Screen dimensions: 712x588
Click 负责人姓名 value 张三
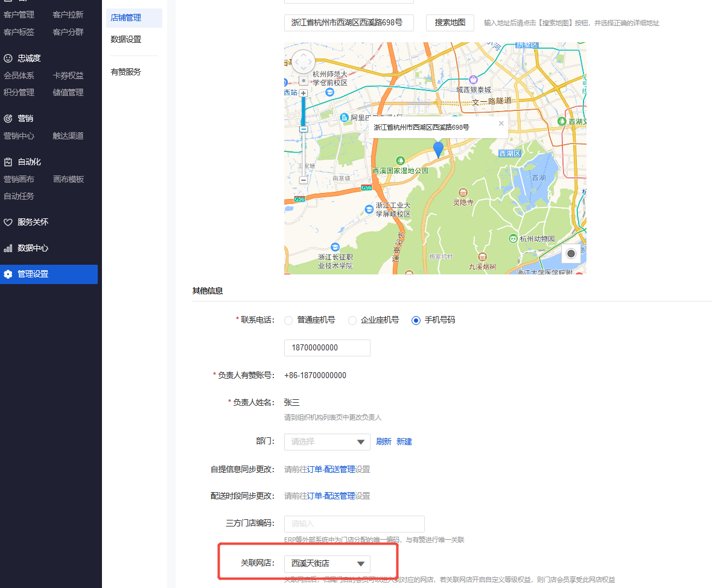[291, 403]
